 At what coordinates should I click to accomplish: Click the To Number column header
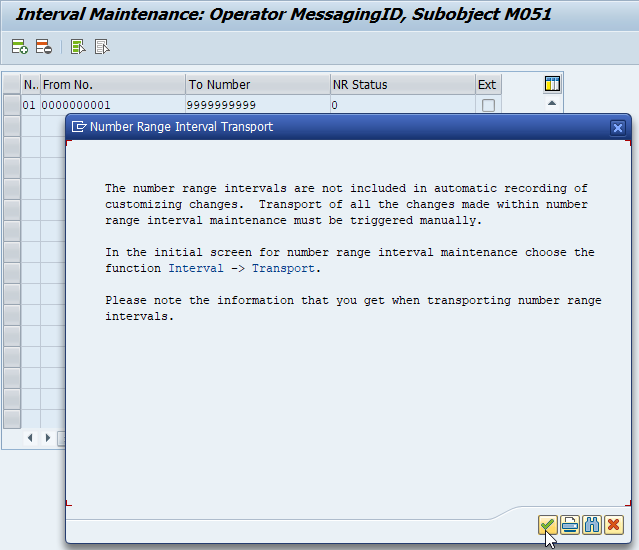tap(257, 84)
